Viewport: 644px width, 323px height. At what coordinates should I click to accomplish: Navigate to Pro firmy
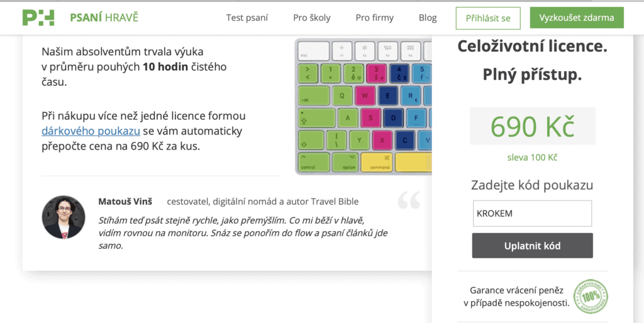374,18
